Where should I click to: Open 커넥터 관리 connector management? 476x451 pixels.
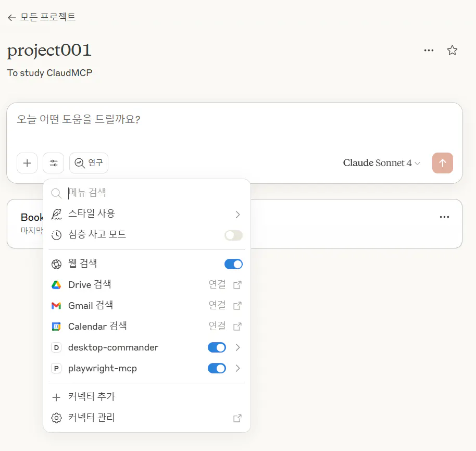pyautogui.click(x=147, y=418)
